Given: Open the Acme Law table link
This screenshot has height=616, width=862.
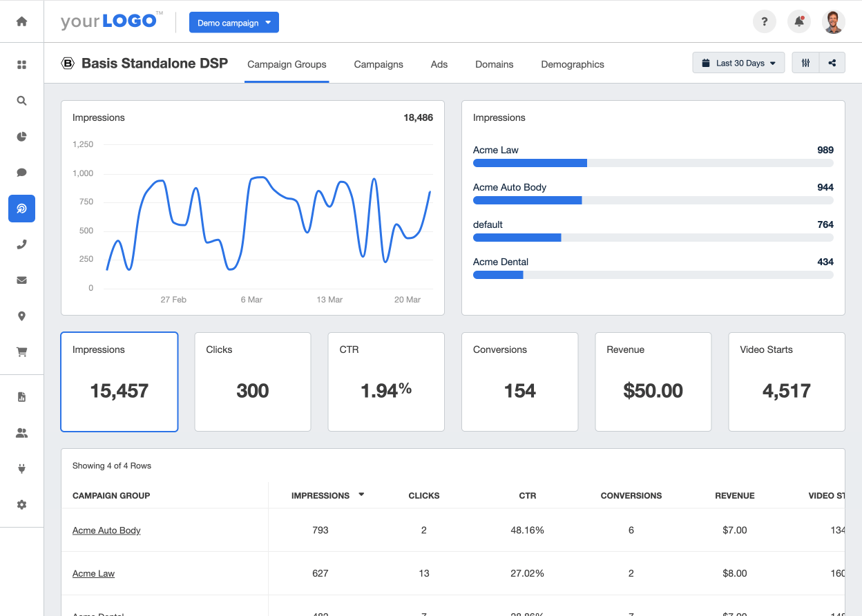Looking at the screenshot, I should (x=93, y=573).
